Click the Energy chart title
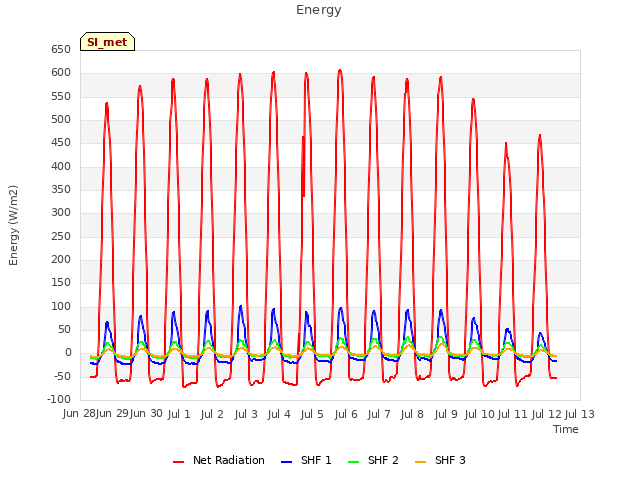This screenshot has height=480, width=640. coord(319,10)
